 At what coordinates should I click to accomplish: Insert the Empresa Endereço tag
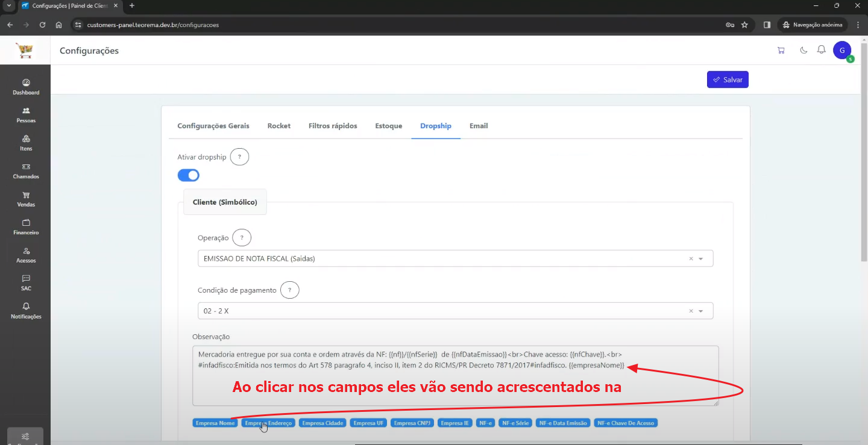[x=268, y=423]
